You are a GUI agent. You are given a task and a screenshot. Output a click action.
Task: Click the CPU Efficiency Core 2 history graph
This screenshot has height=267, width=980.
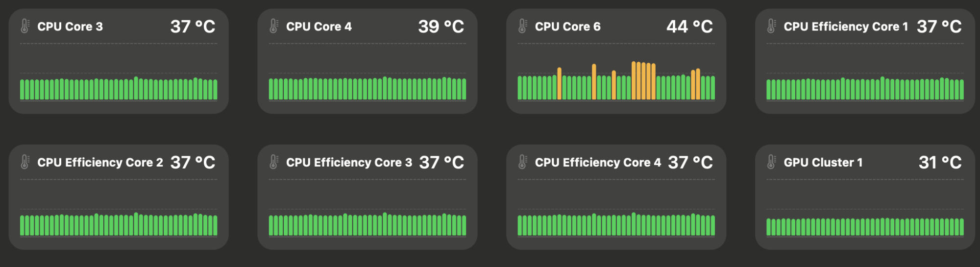click(119, 224)
